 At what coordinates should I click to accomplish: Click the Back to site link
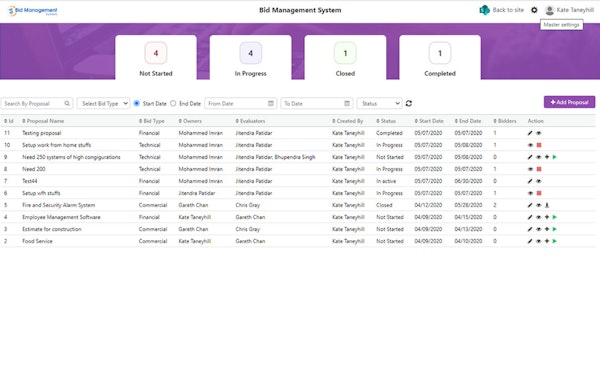(x=508, y=10)
